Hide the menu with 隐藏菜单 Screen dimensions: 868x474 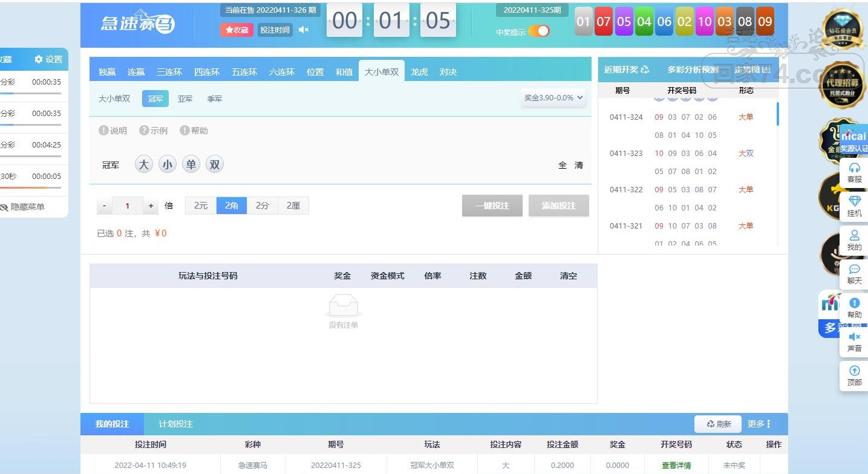pyautogui.click(x=23, y=207)
